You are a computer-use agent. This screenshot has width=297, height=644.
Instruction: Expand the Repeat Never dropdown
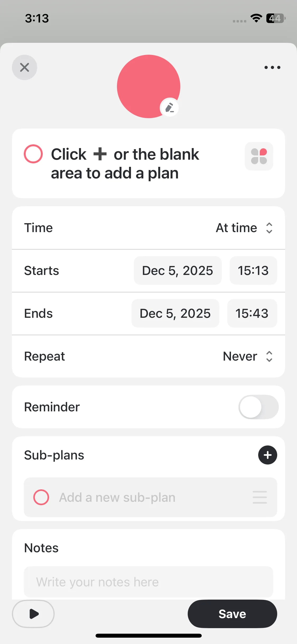[248, 356]
